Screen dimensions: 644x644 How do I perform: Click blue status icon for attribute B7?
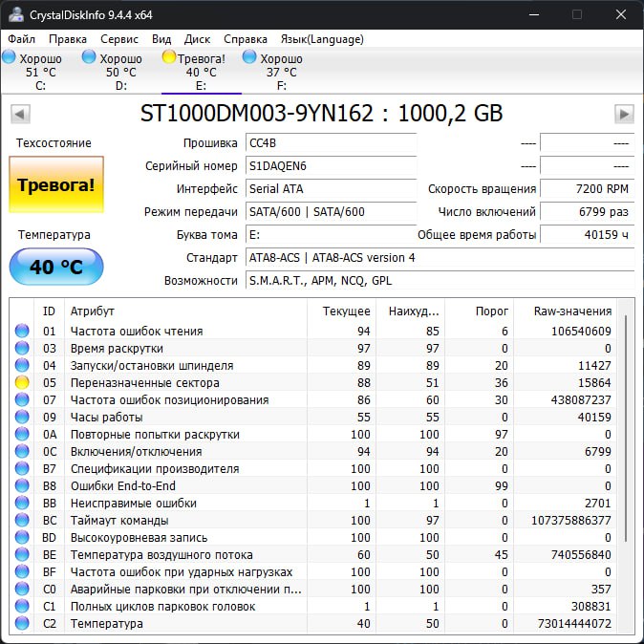[x=22, y=468]
